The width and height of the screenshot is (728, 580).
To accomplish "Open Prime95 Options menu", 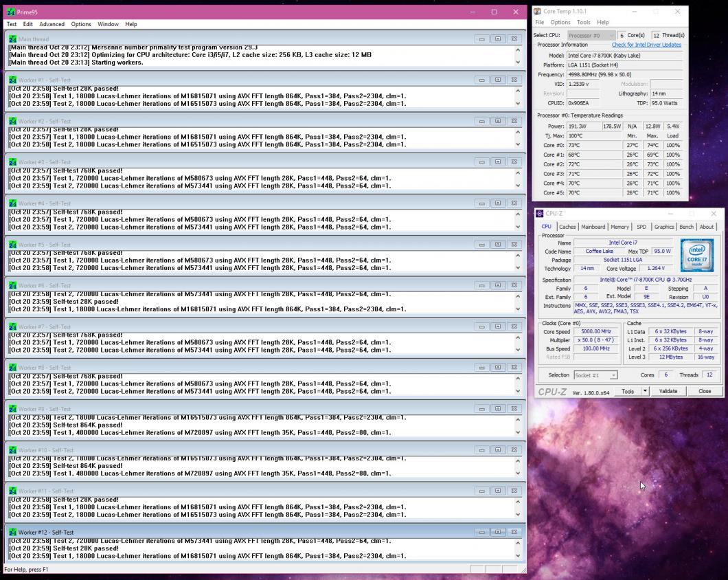I will [81, 24].
